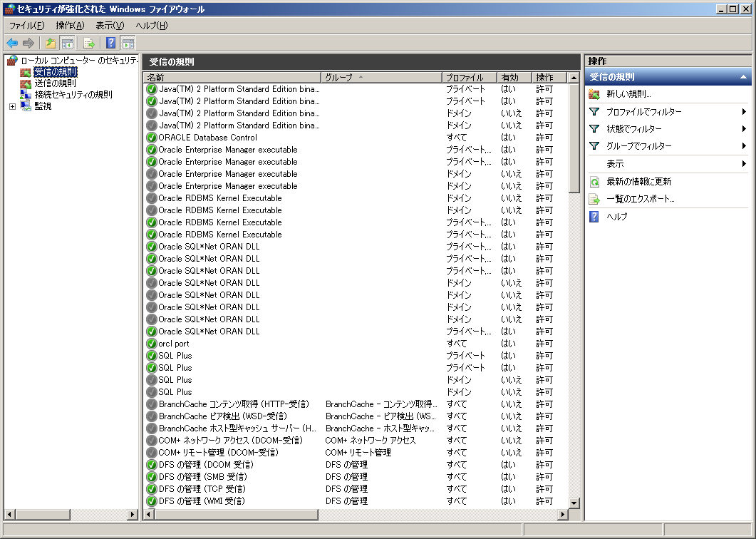The image size is (756, 539).
Task: Click the はい cell of ORACLE Database Control
Action: (x=508, y=138)
